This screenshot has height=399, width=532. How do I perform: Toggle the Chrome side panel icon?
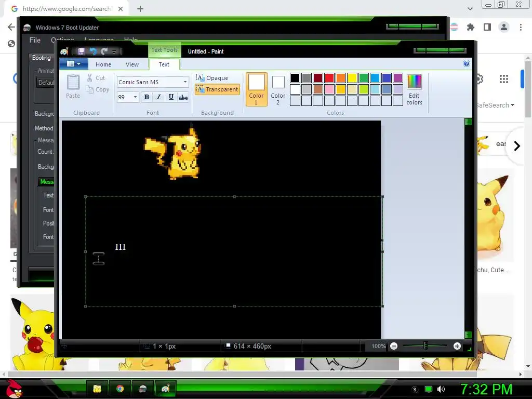487,27
